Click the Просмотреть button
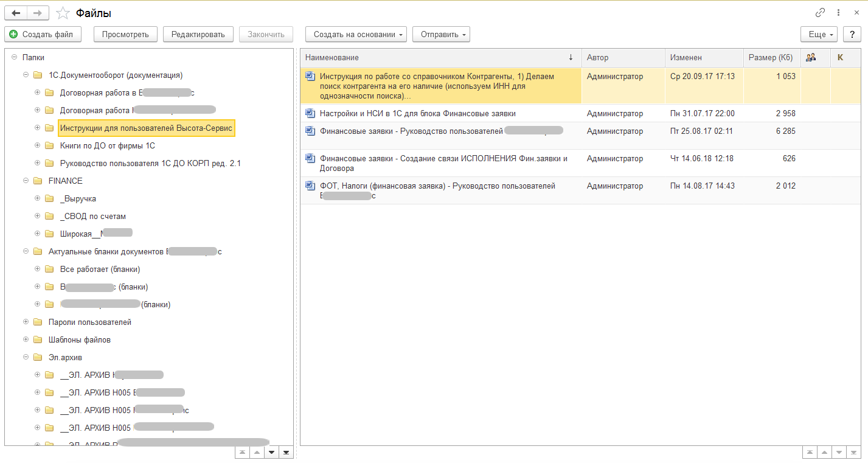The height and width of the screenshot is (463, 868). tap(125, 34)
